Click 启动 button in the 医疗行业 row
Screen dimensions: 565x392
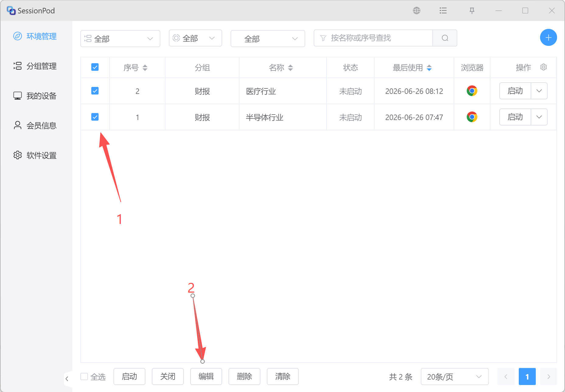(515, 91)
